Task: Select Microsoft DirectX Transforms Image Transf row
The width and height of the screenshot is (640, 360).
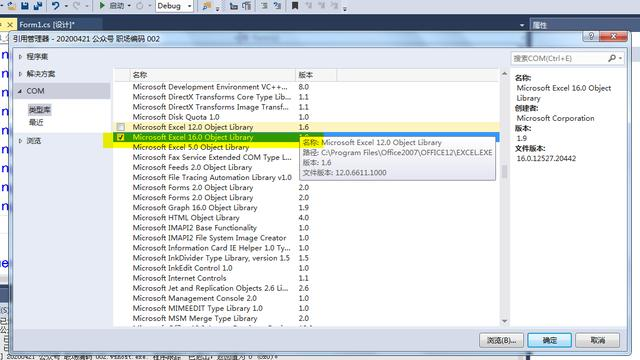Action: click(x=306, y=107)
